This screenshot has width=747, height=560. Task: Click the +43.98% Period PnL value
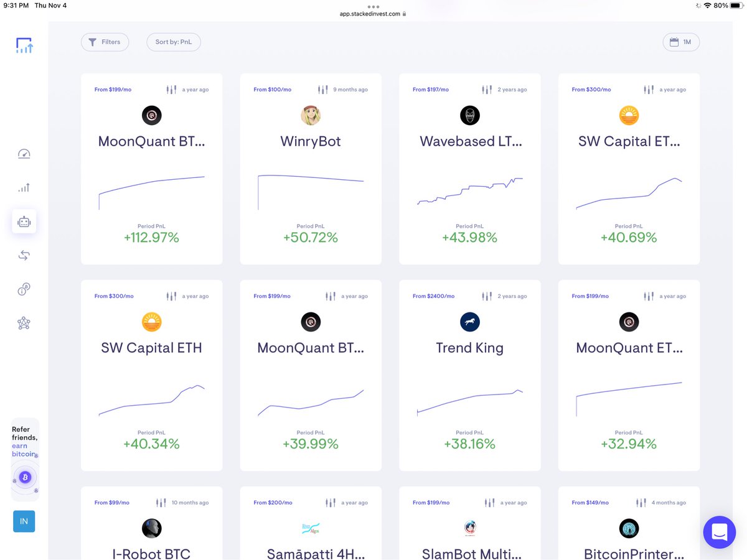470,238
